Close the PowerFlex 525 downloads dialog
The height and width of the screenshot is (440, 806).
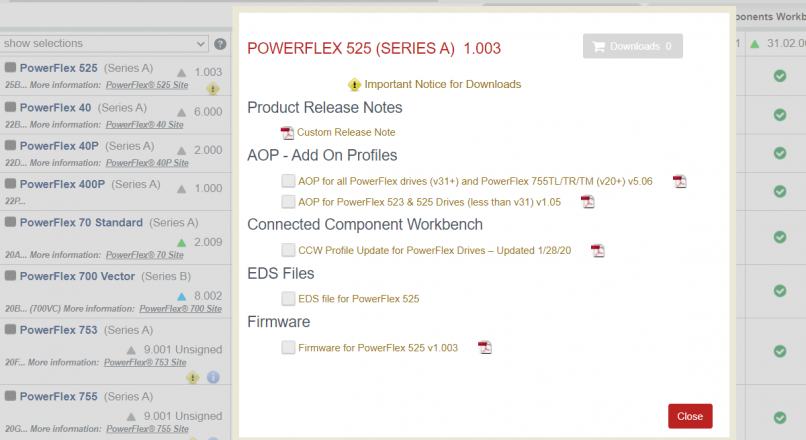(x=690, y=416)
